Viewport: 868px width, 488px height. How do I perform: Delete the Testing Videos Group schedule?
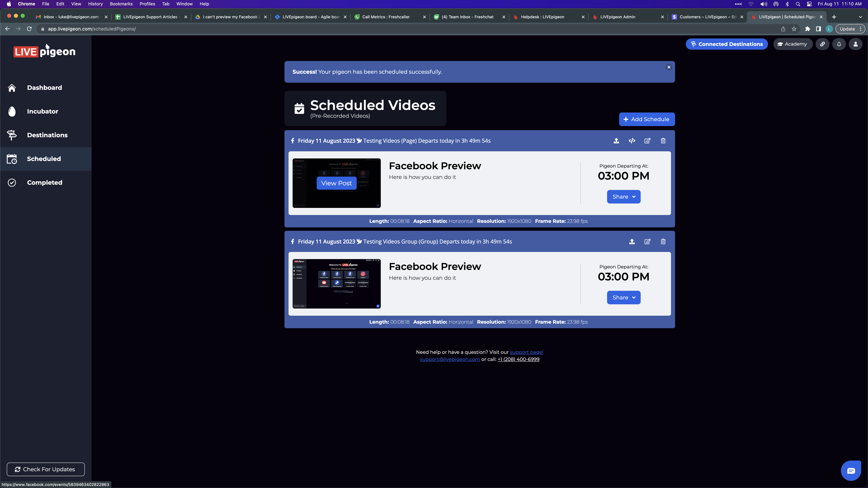pyautogui.click(x=663, y=241)
